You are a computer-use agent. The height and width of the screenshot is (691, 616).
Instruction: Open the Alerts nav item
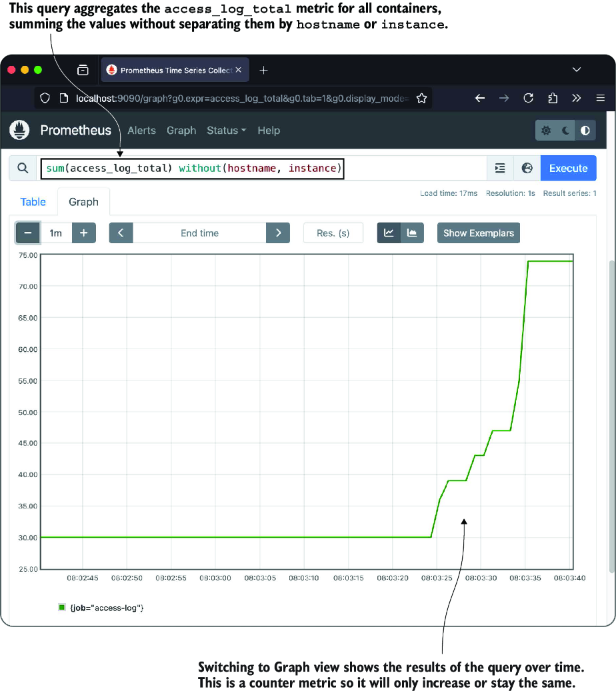click(x=141, y=131)
